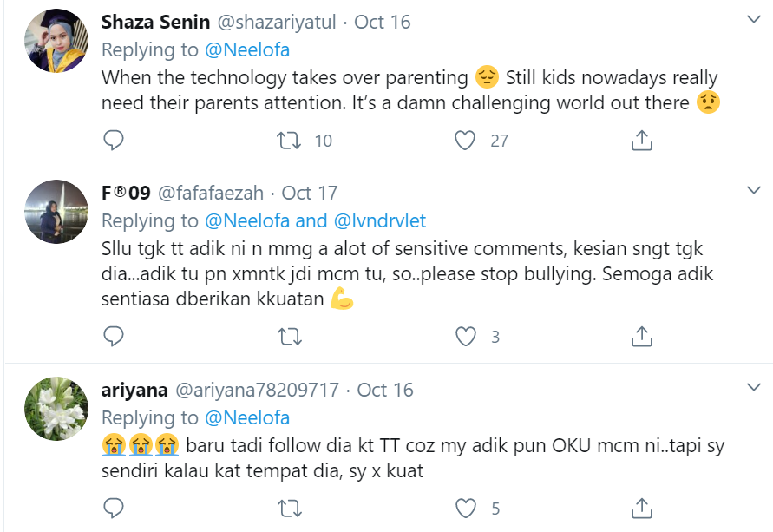
Task: Like fafafaezah's tweet with 3 likes
Action: (x=467, y=336)
